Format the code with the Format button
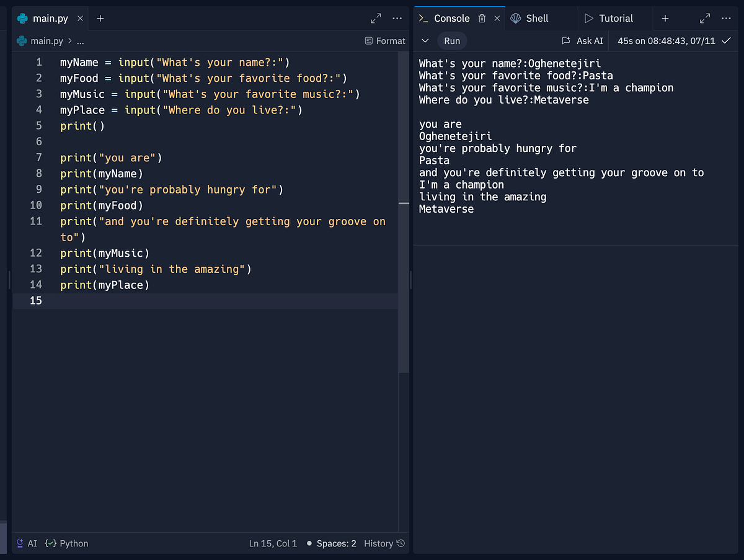Viewport: 744px width, 560px height. tap(384, 40)
